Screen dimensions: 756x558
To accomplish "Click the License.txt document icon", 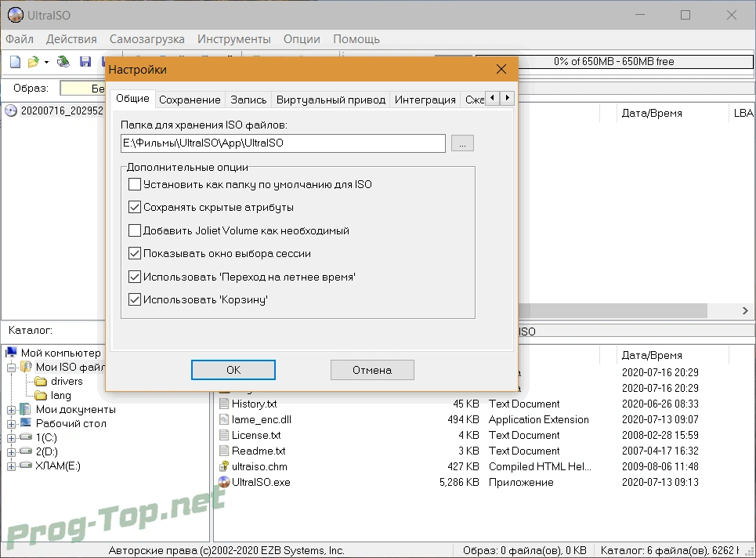I will click(x=224, y=435).
